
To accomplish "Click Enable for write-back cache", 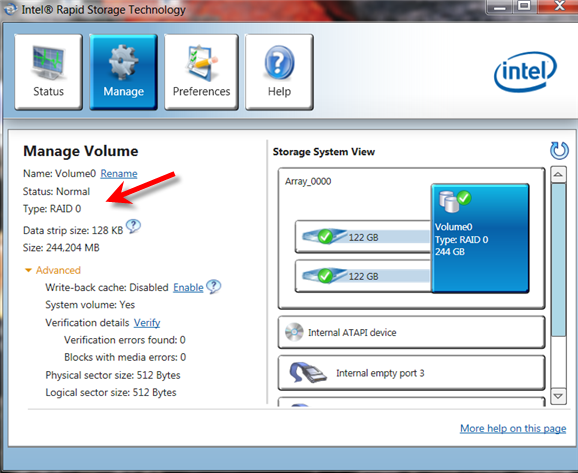I will coord(188,288).
